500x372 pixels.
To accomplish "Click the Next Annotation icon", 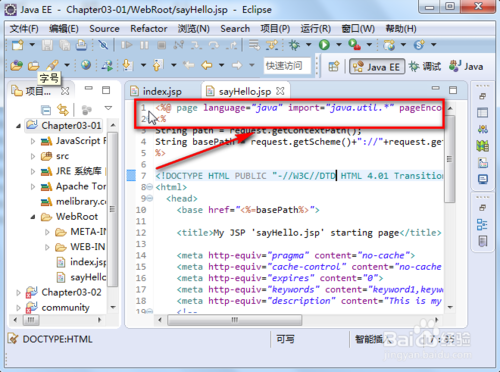I will coord(127,65).
